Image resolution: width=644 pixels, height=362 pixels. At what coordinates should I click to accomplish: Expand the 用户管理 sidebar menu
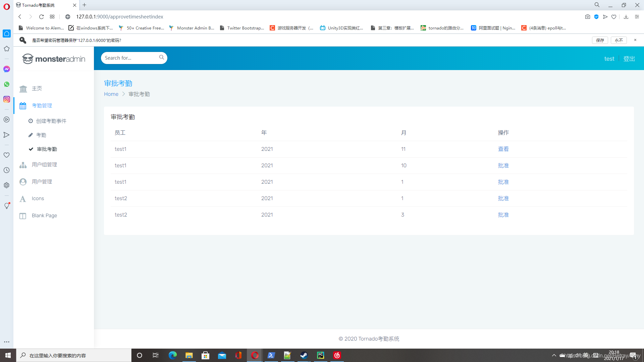42,182
